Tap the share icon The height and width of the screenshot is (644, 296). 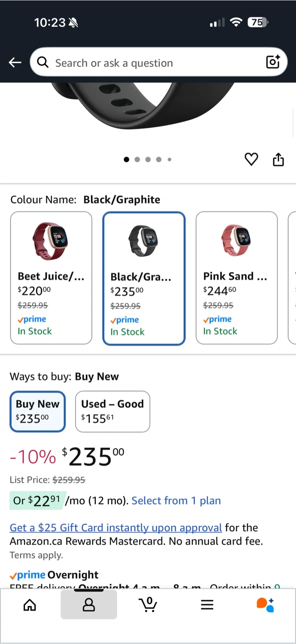[x=278, y=159]
